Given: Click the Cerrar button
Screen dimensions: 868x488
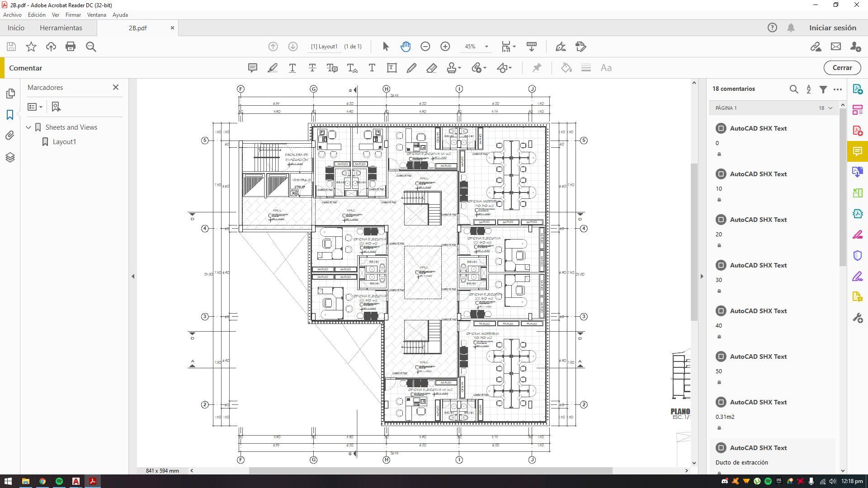Looking at the screenshot, I should (842, 68).
